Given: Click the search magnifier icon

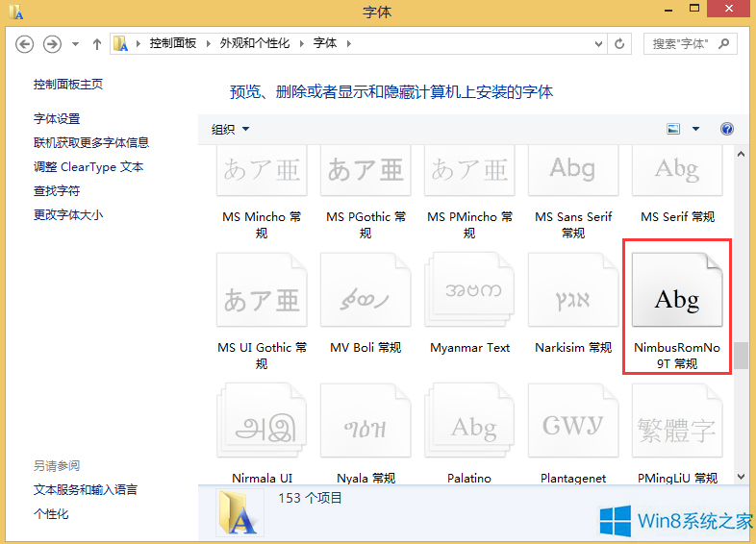Looking at the screenshot, I should 723,44.
